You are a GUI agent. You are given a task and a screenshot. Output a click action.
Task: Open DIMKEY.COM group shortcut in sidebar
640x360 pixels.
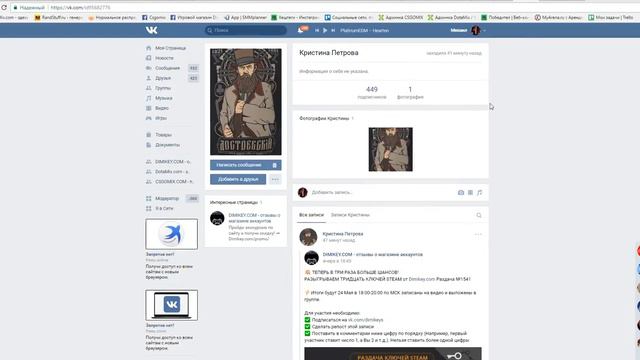[x=173, y=162]
